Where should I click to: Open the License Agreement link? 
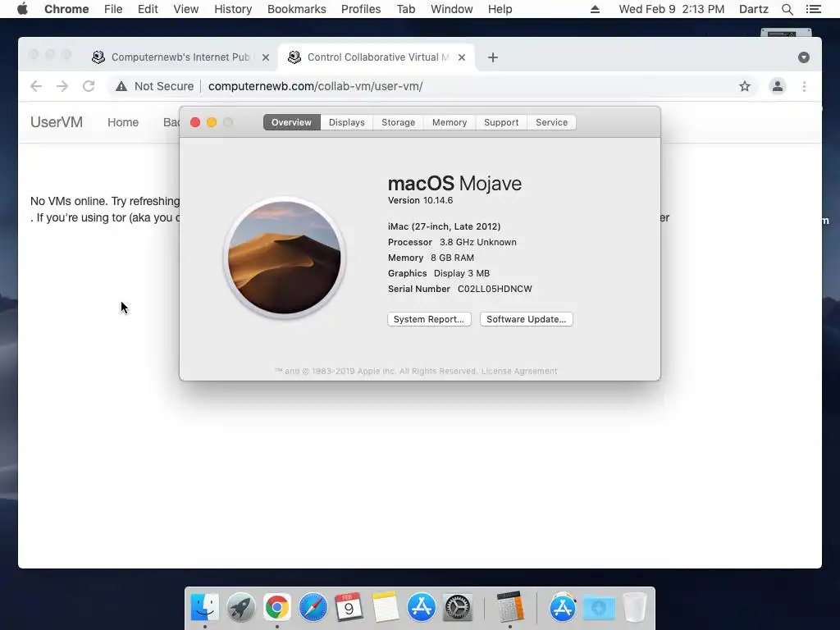click(519, 372)
